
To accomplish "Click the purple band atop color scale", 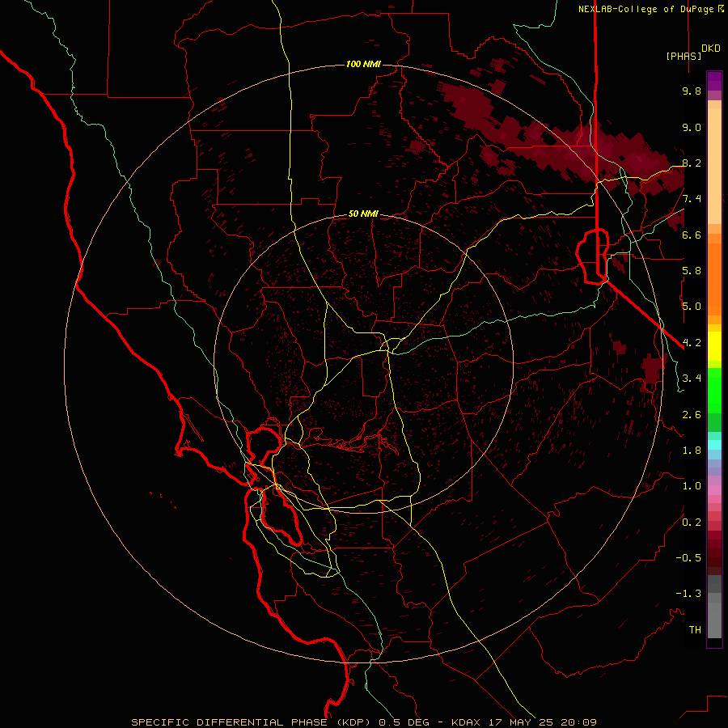I will 714,81.
